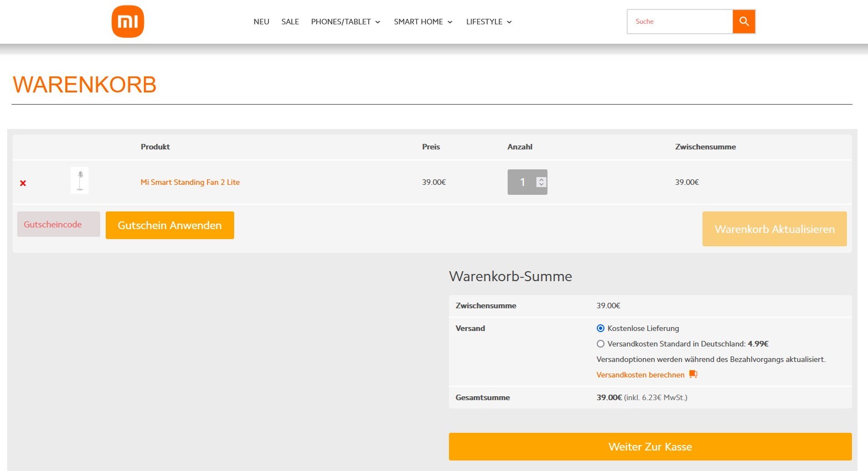
Task: Click the Warenkorb-Summe heading
Action: coord(510,276)
